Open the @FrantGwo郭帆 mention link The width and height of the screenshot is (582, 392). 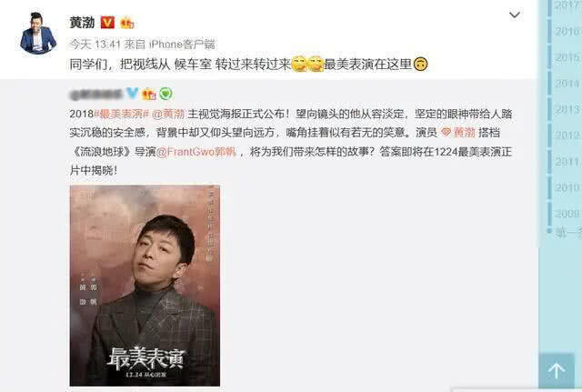[x=196, y=152]
